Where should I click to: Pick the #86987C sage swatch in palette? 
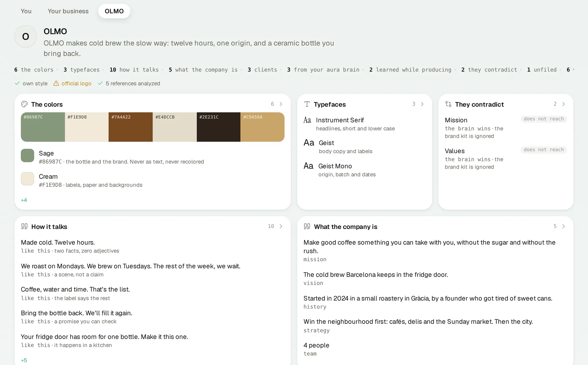click(x=43, y=127)
